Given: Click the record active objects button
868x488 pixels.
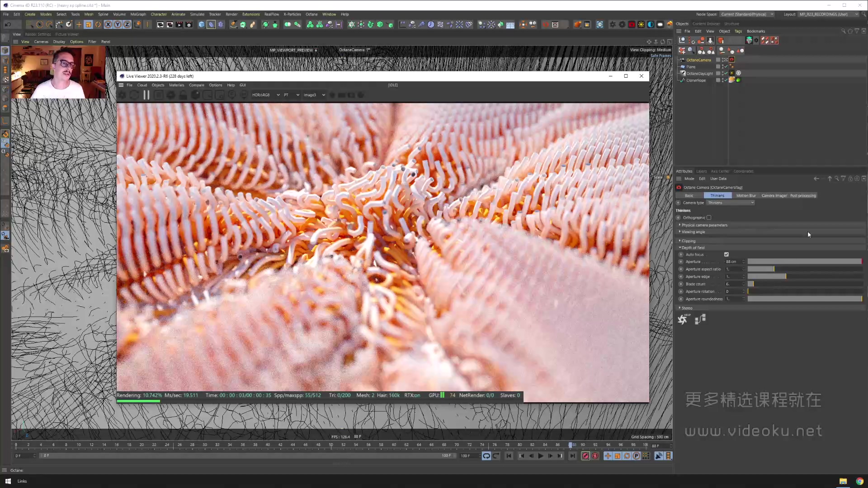Looking at the screenshot, I should [x=585, y=456].
